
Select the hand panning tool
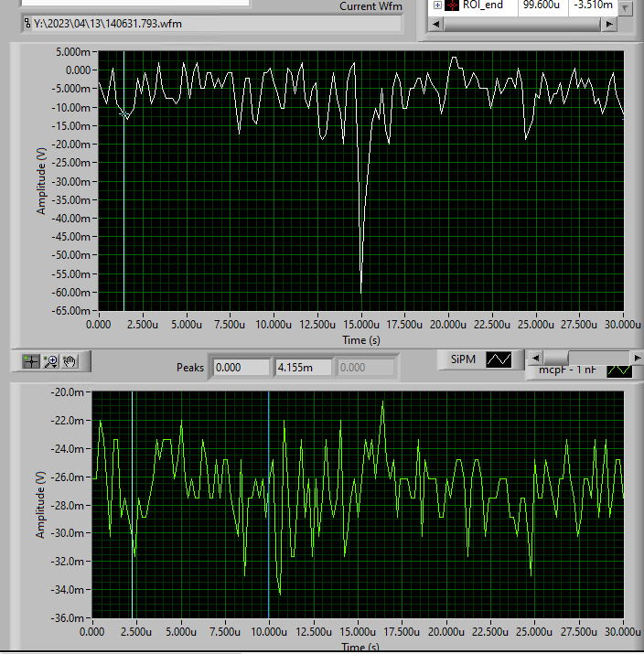pyautogui.click(x=70, y=361)
